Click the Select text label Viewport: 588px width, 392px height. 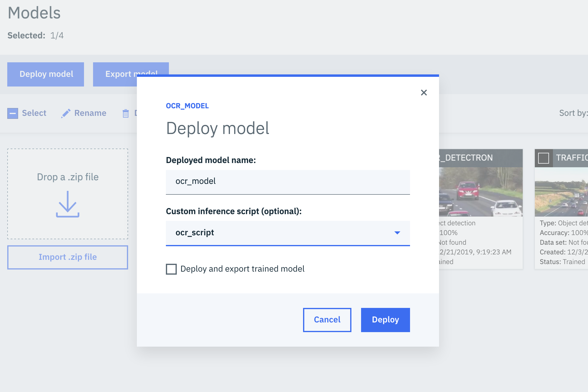(34, 113)
